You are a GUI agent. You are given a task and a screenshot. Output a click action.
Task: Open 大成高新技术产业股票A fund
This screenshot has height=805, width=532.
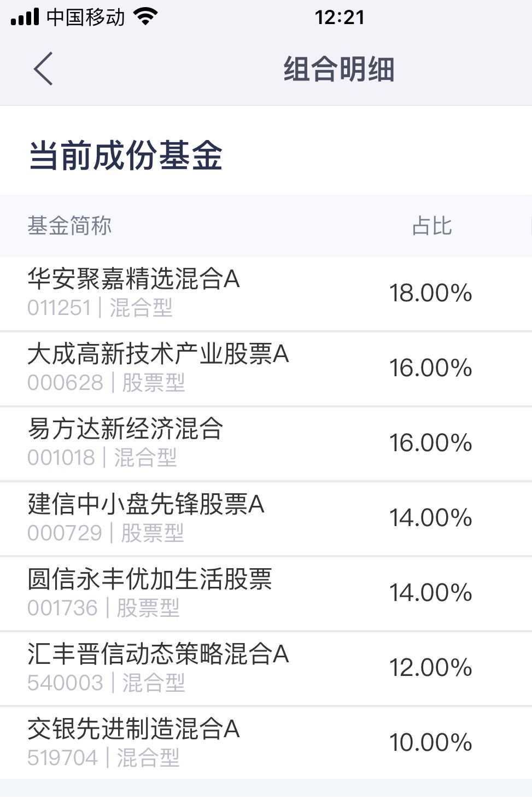(158, 354)
